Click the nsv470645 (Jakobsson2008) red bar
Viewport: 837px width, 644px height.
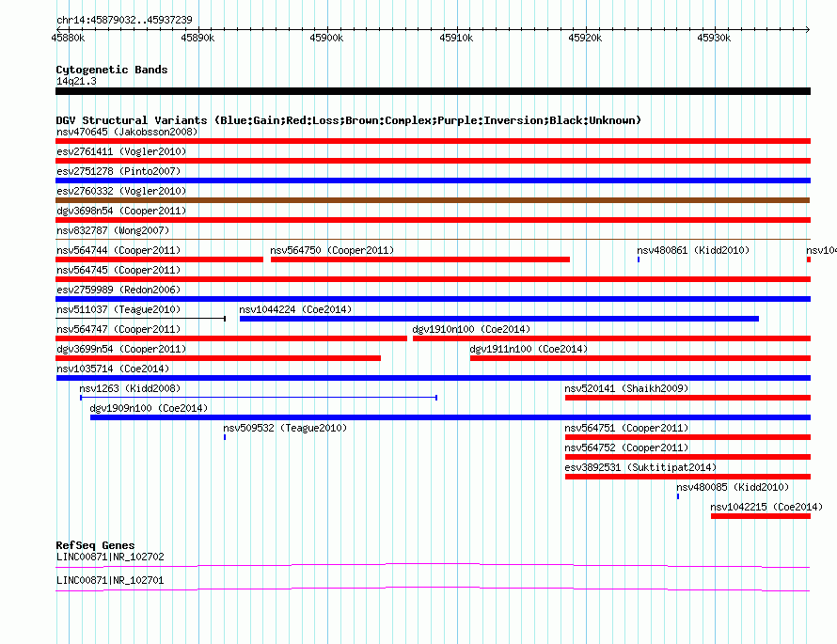tap(433, 141)
